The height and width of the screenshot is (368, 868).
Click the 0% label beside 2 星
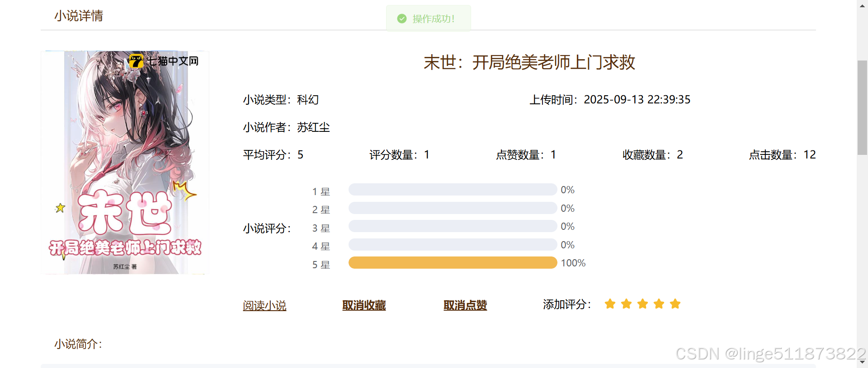568,208
